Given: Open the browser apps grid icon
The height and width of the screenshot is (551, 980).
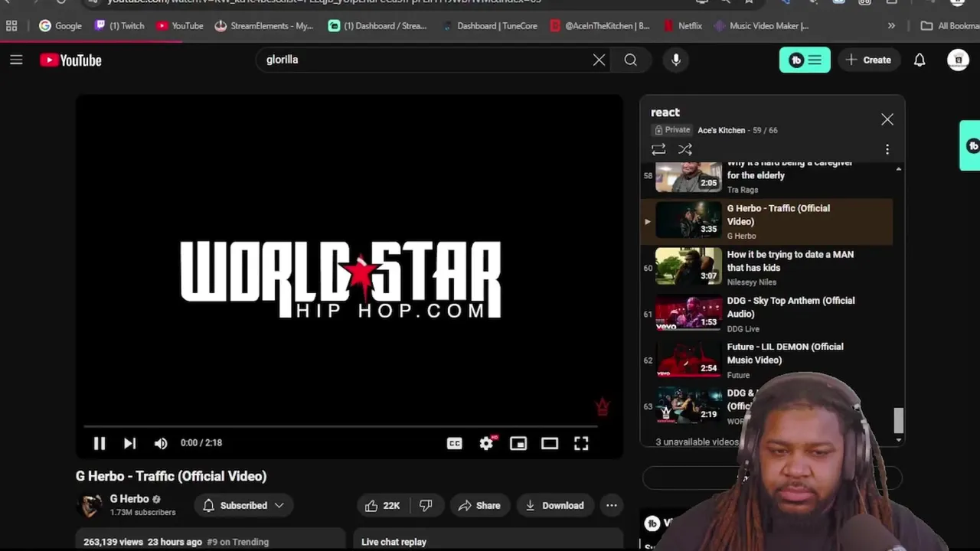Looking at the screenshot, I should pos(11,26).
